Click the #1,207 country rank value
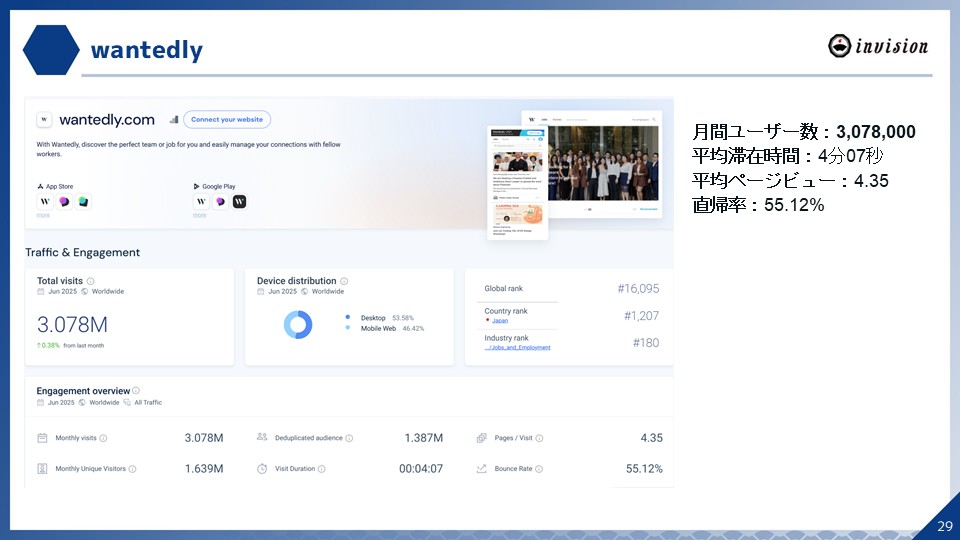 coord(641,316)
